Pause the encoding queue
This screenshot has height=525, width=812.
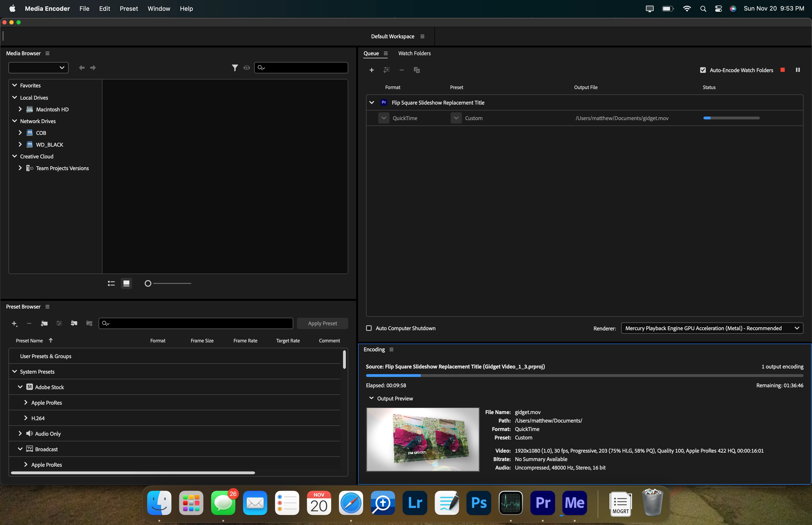pyautogui.click(x=797, y=70)
